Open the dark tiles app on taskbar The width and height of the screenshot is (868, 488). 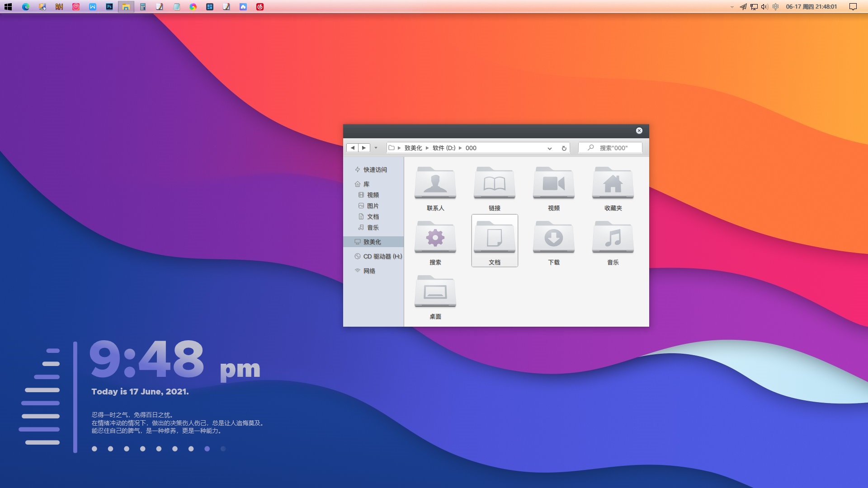[210, 7]
